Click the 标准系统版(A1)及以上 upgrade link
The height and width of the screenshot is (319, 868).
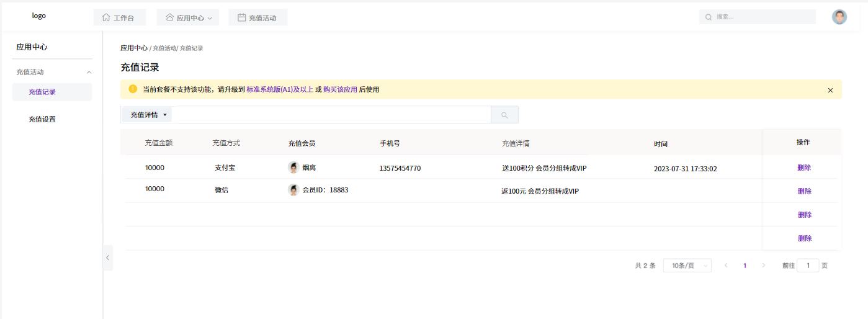279,89
